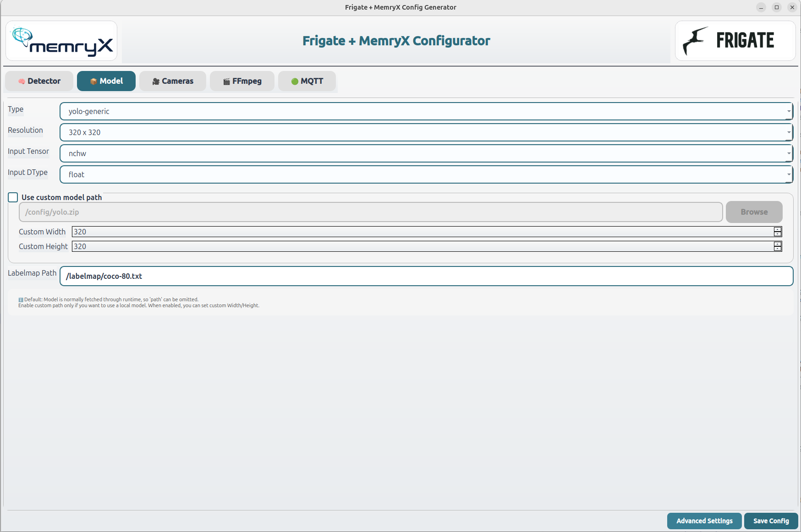Open the FFmpeg tab
801x532 pixels.
[x=242, y=81]
